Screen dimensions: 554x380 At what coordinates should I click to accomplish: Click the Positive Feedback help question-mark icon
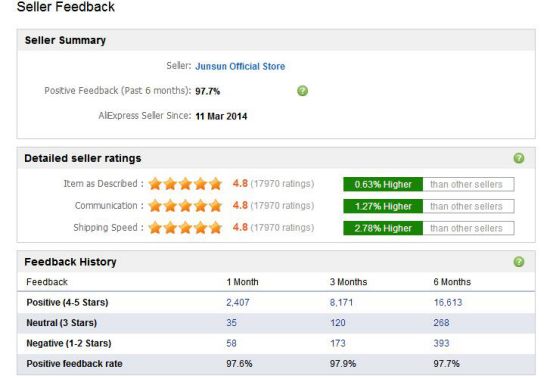tap(302, 91)
